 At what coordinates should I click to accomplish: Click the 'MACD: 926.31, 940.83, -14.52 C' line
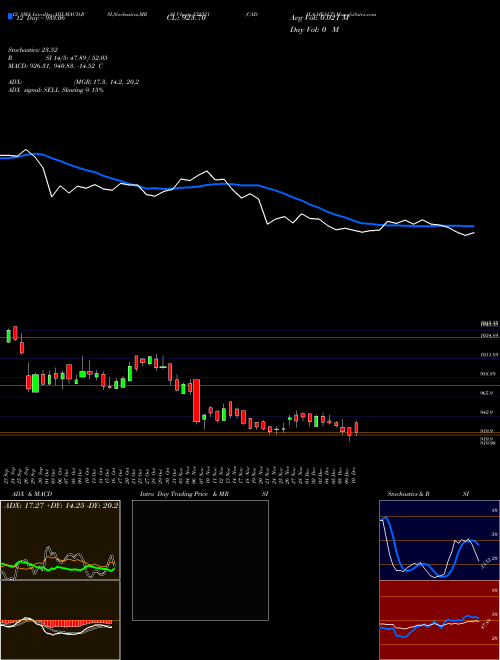click(56, 66)
